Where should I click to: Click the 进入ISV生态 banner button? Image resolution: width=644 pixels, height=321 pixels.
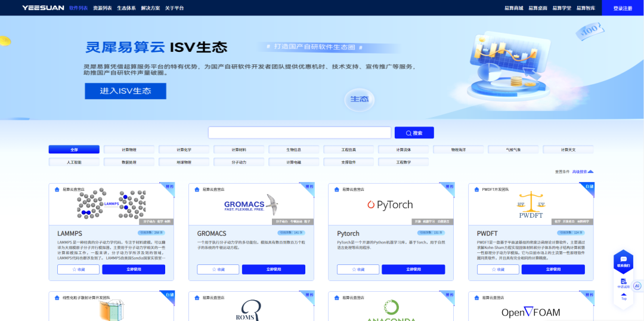[125, 91]
